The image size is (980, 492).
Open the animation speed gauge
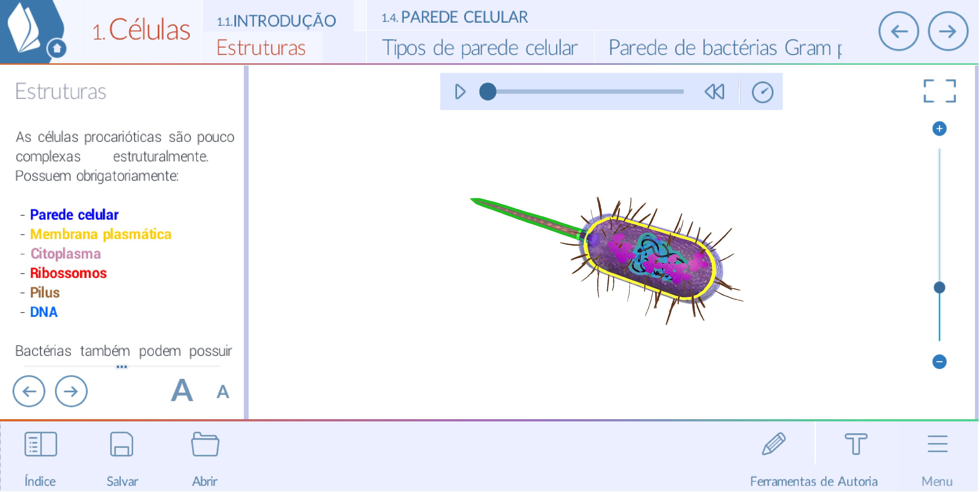(762, 92)
